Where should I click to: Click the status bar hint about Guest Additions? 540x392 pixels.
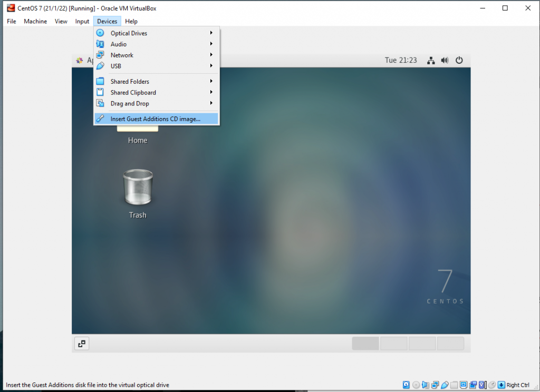click(x=88, y=385)
